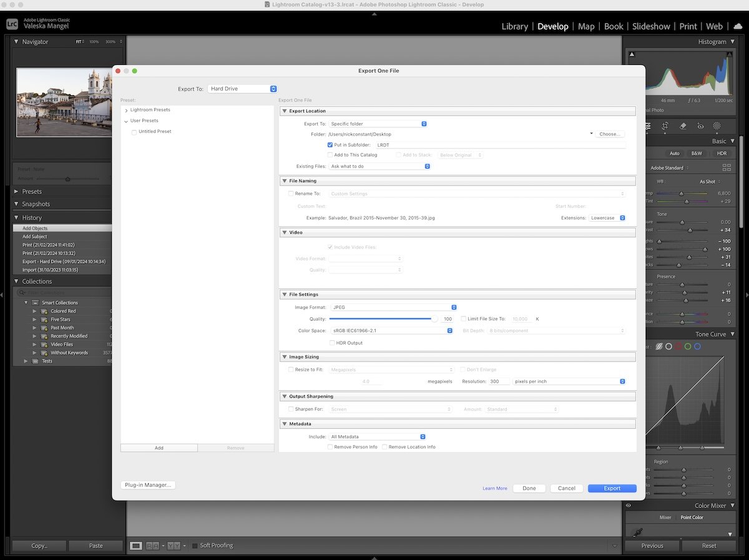Open the Masking tool circle icon
Screen dimensions: 749x560
717,125
